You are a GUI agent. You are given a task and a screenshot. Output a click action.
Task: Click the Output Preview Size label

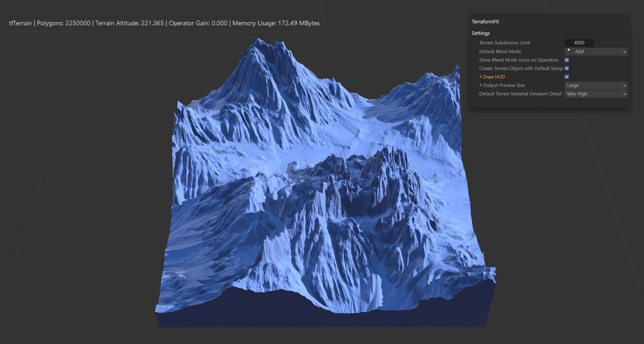point(503,85)
